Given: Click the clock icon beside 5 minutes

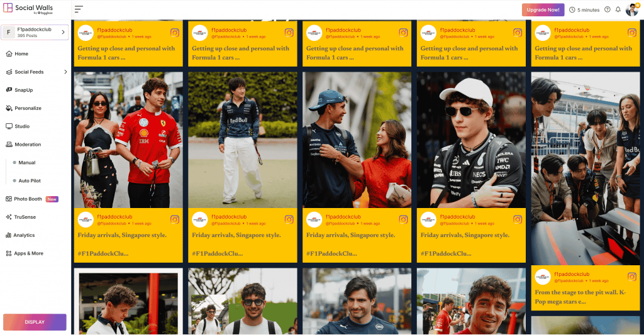Looking at the screenshot, I should click(x=572, y=10).
